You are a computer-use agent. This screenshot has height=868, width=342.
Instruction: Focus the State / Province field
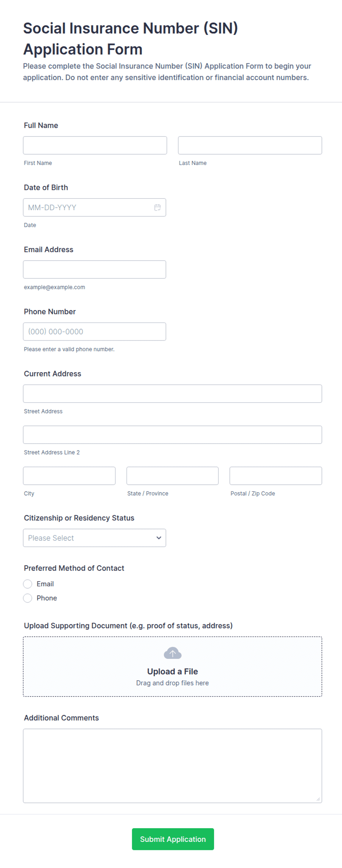coord(172,476)
